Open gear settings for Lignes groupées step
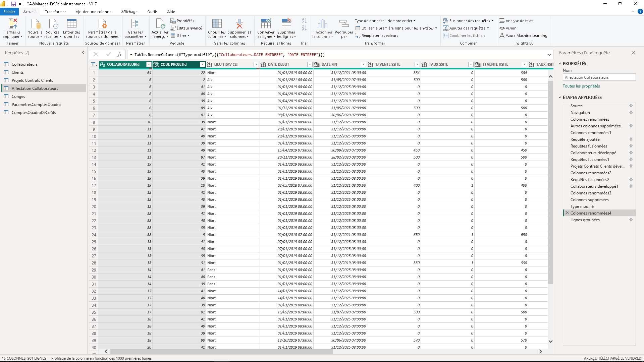 [x=631, y=220]
